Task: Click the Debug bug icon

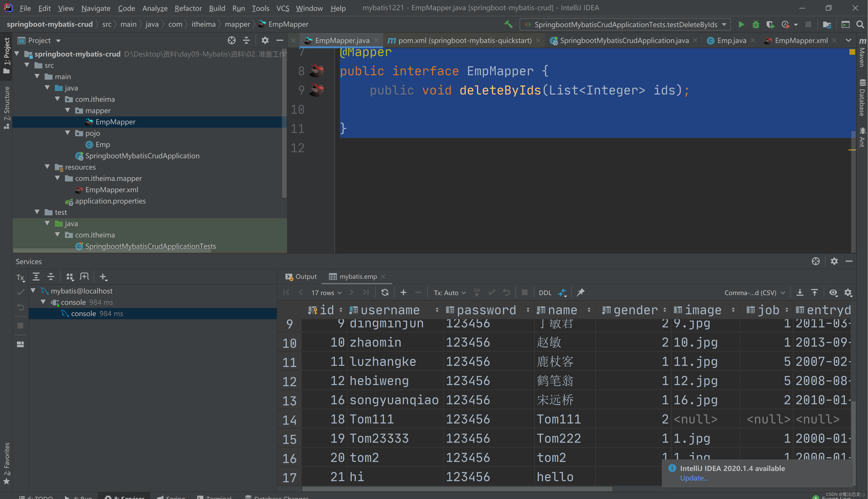Action: coord(756,24)
